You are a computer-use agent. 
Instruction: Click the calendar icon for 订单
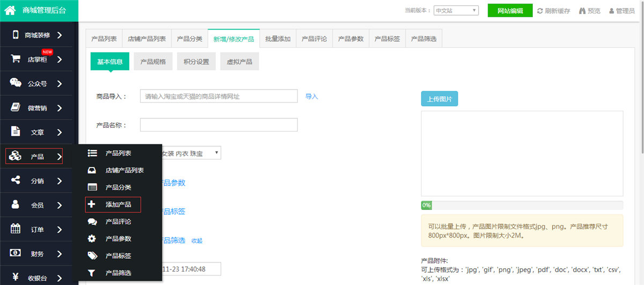[16, 229]
